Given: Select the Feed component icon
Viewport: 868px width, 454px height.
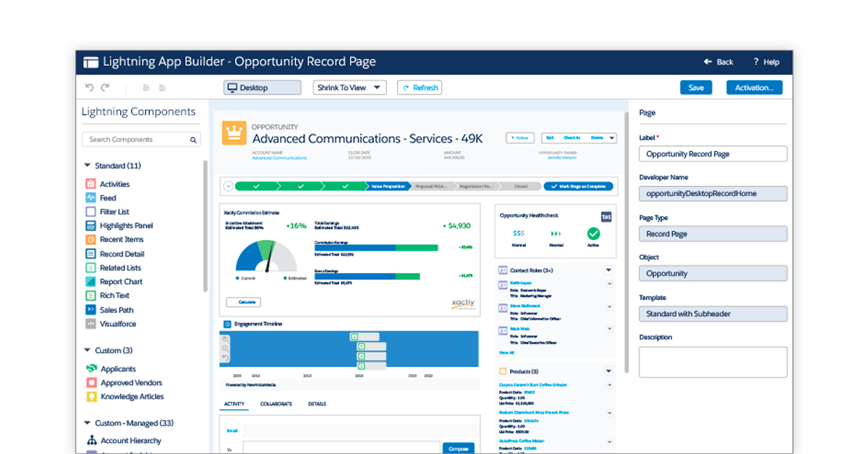Looking at the screenshot, I should tap(90, 198).
